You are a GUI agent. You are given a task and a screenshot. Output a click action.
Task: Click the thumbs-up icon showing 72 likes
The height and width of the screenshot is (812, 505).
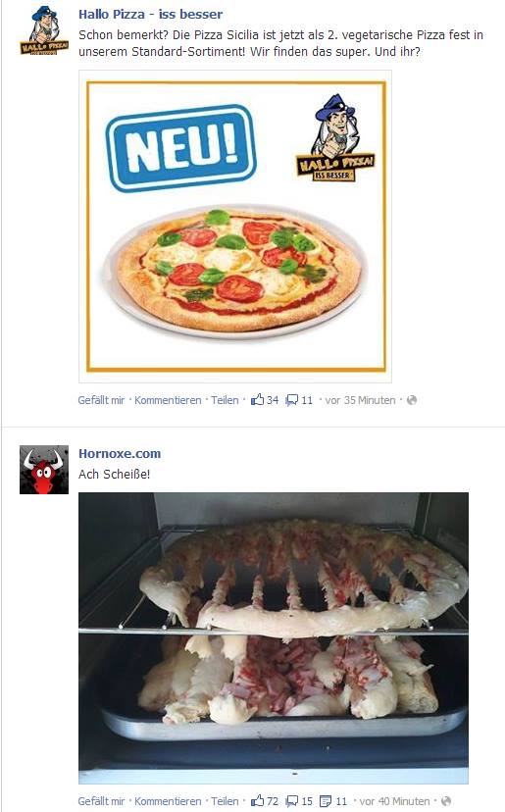click(x=258, y=800)
